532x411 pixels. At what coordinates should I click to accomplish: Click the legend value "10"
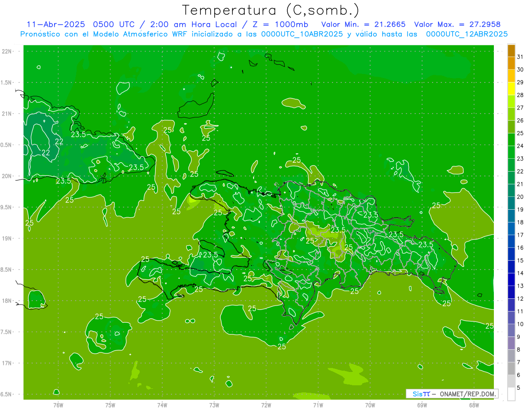(520, 324)
